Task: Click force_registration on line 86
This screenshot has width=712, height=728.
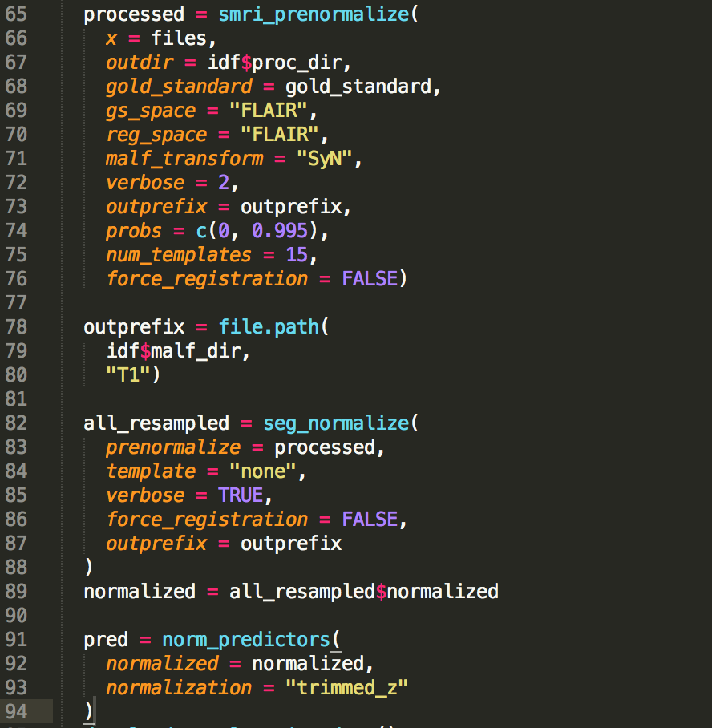Action: coord(207,520)
